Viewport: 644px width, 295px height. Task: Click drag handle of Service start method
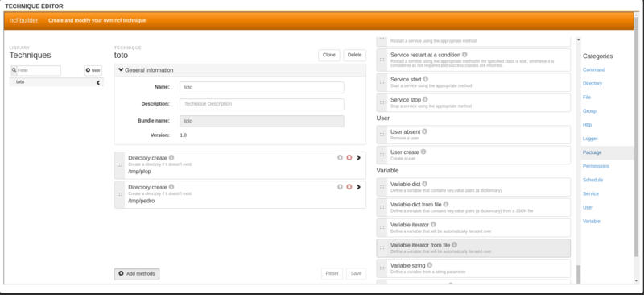coord(382,82)
